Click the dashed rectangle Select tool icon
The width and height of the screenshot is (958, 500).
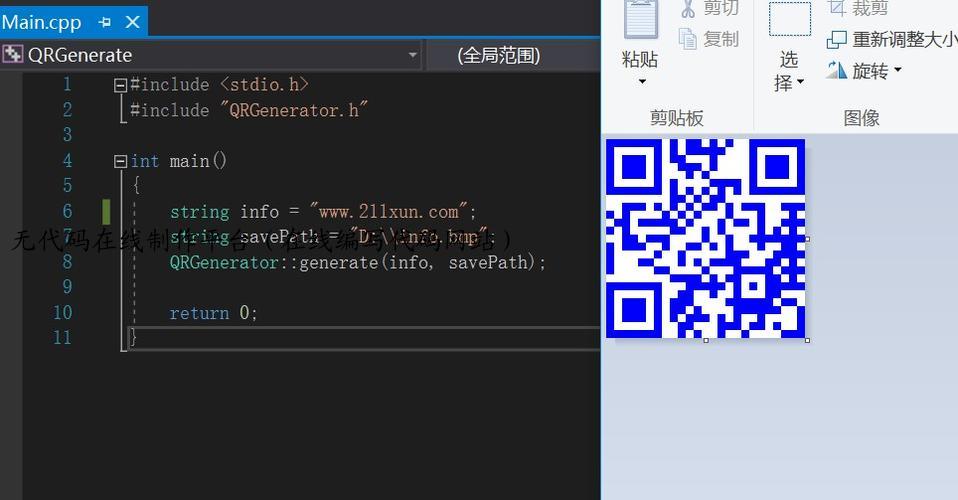tap(789, 20)
